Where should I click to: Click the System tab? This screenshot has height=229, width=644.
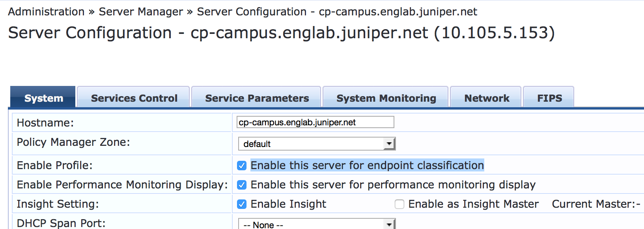pyautogui.click(x=43, y=98)
